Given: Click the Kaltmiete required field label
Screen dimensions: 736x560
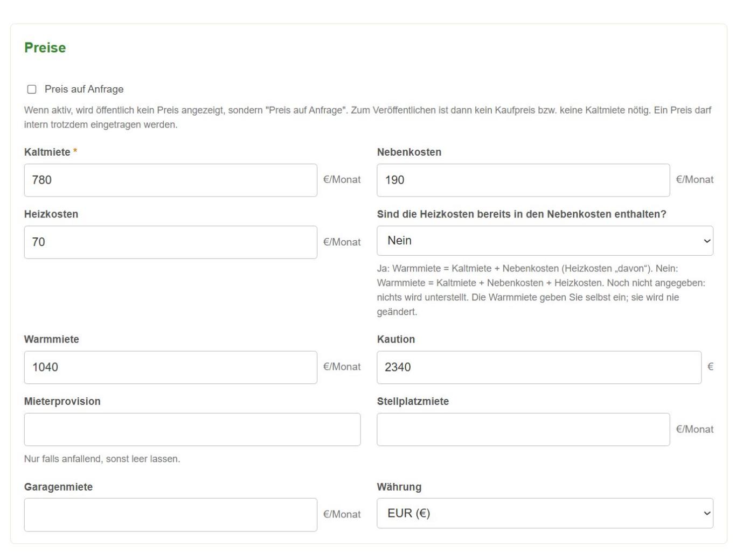Looking at the screenshot, I should click(x=51, y=152).
